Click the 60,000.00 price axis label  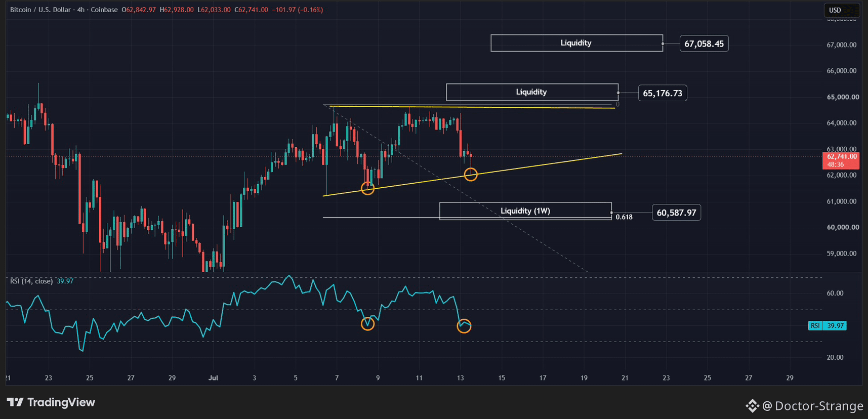coord(842,227)
